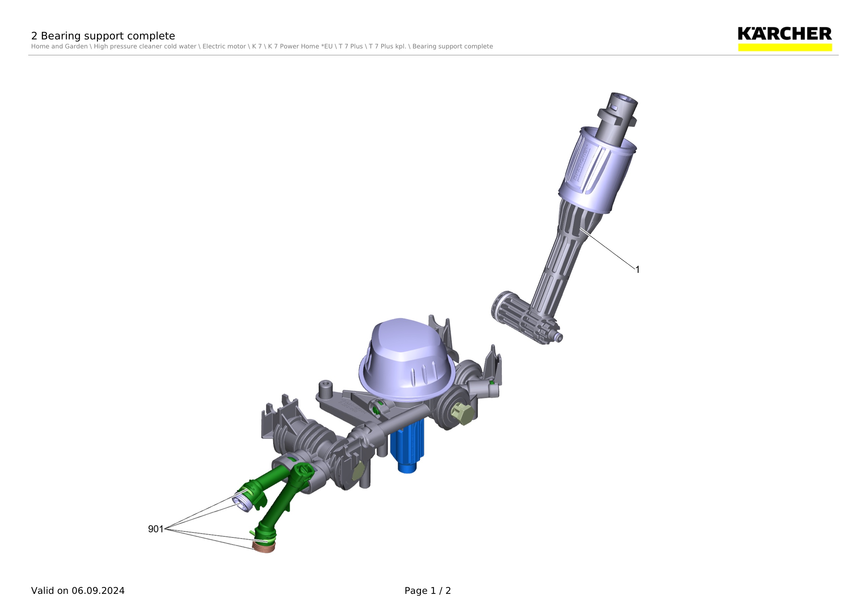This screenshot has height=613, width=868.
Task: Select the lavender dome cover part
Action: [407, 359]
